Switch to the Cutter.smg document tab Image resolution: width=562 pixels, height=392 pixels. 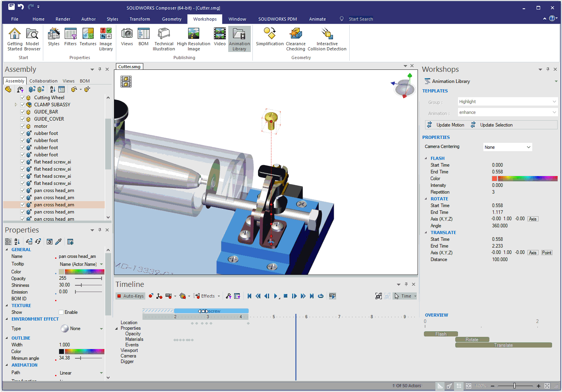pos(129,67)
